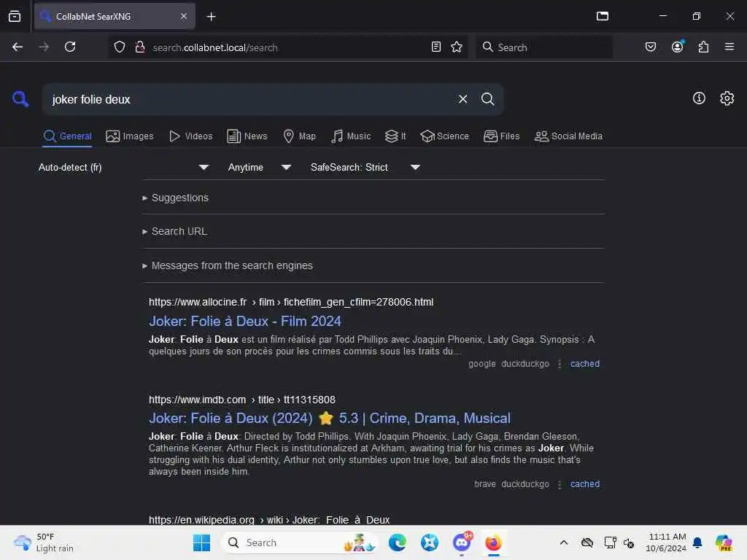Screen dimensions: 747x560
Task: Open SafeSearch: Strict dropdown
Action: coord(365,167)
